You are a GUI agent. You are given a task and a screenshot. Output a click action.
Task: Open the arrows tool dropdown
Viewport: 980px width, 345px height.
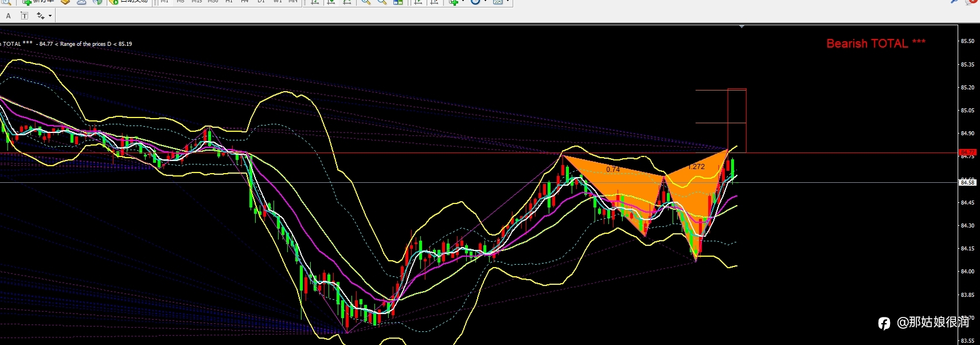point(50,16)
